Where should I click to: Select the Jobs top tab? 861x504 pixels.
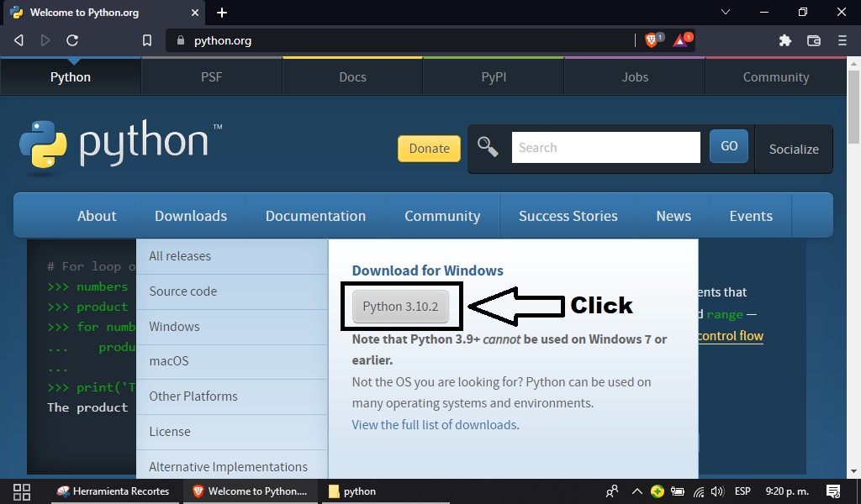coord(635,76)
